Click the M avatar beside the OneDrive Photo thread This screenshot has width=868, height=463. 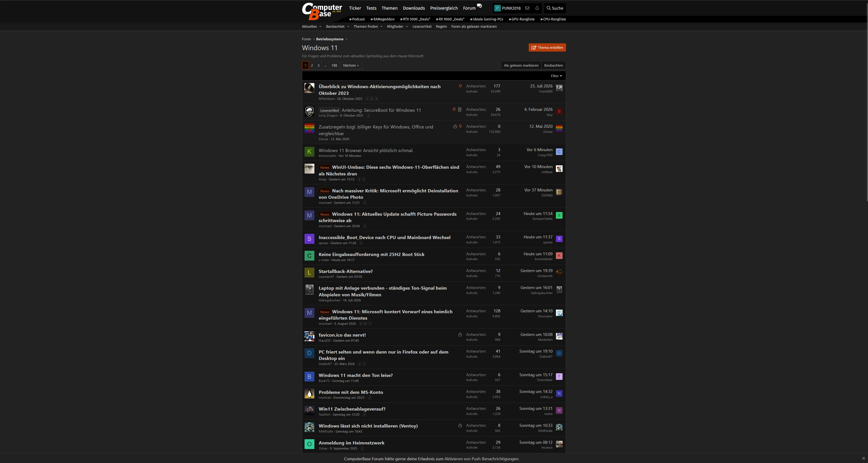309,192
